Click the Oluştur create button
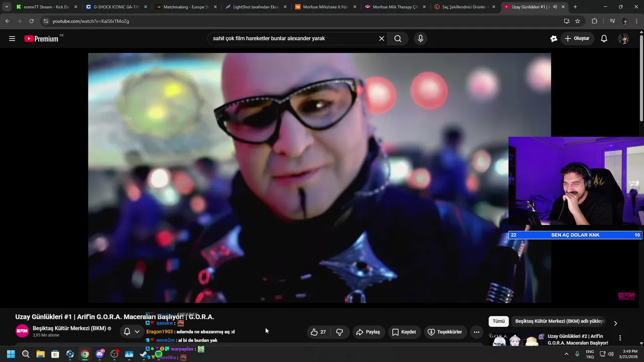 point(577,39)
